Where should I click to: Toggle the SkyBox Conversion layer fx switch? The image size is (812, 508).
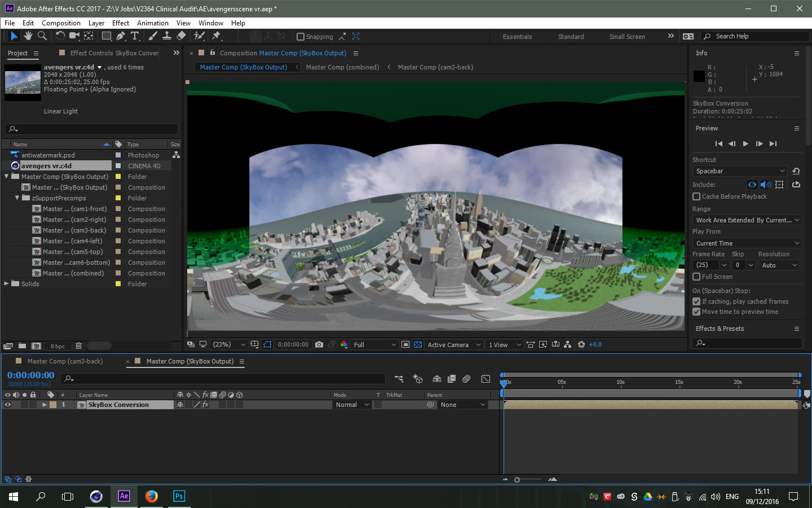click(206, 405)
